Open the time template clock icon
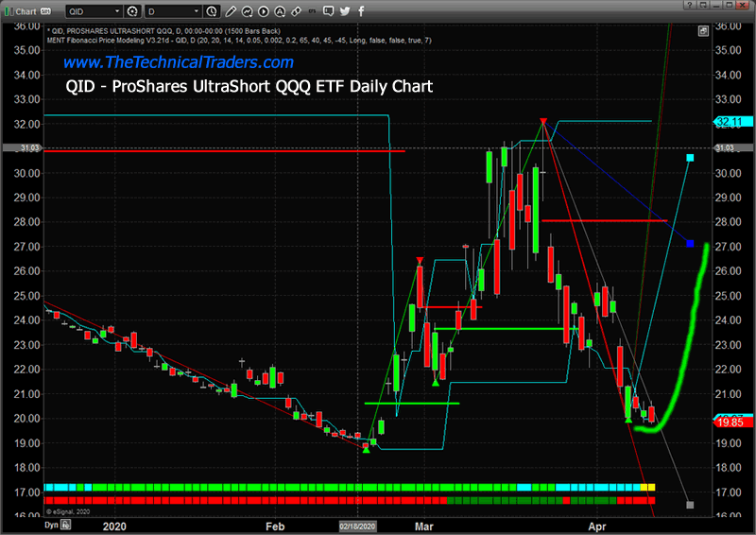This screenshot has height=535, width=756. pos(211,11)
